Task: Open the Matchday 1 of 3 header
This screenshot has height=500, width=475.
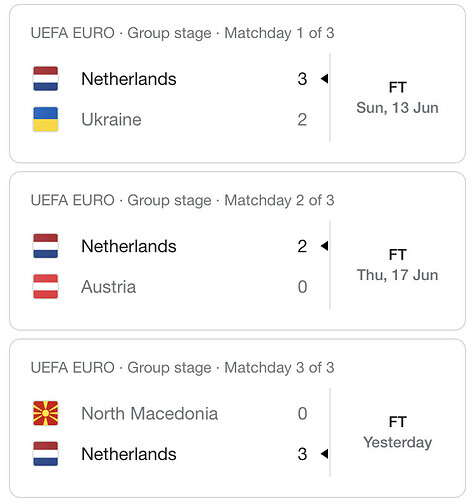Action: 182,33
